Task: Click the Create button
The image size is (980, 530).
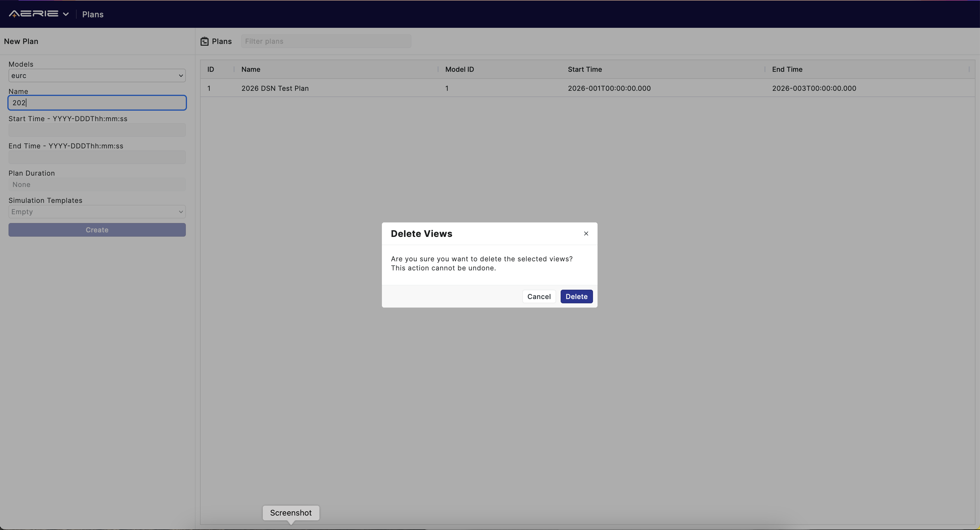Action: tap(97, 230)
